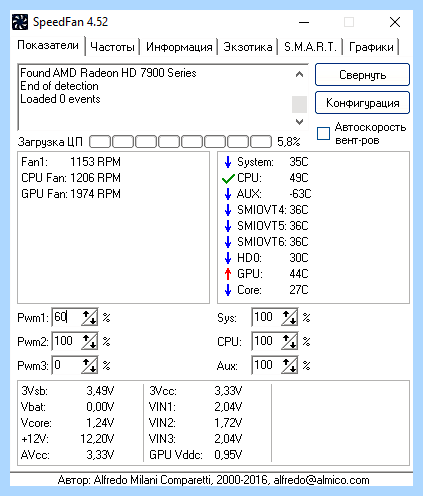The height and width of the screenshot is (496, 423).
Task: Click the log scrollbar thumb
Action: pos(299,104)
